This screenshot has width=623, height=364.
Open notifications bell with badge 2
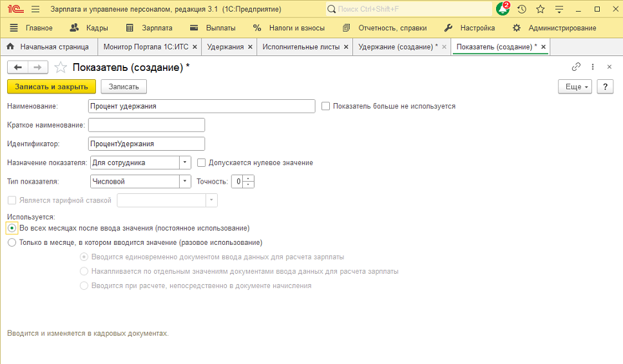[503, 9]
